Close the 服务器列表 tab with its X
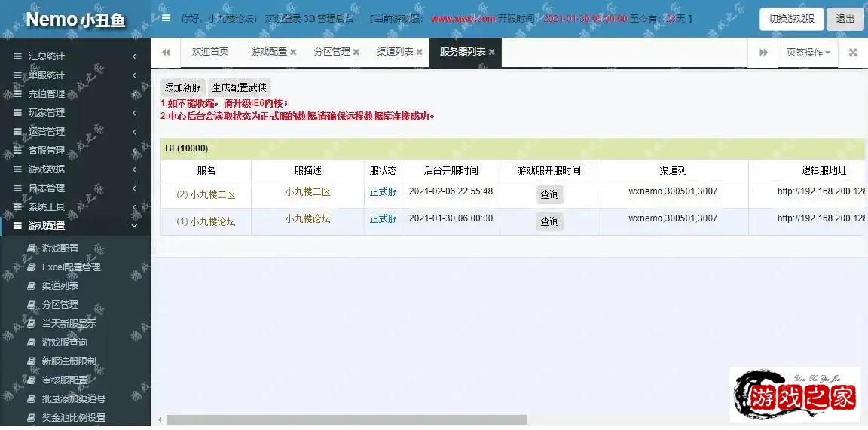 pos(492,53)
